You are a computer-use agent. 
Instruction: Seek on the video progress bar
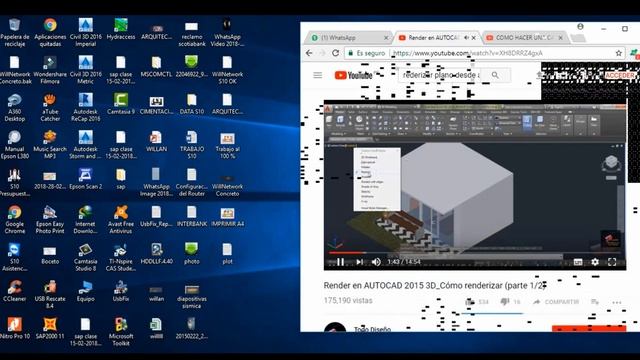pos(475,253)
